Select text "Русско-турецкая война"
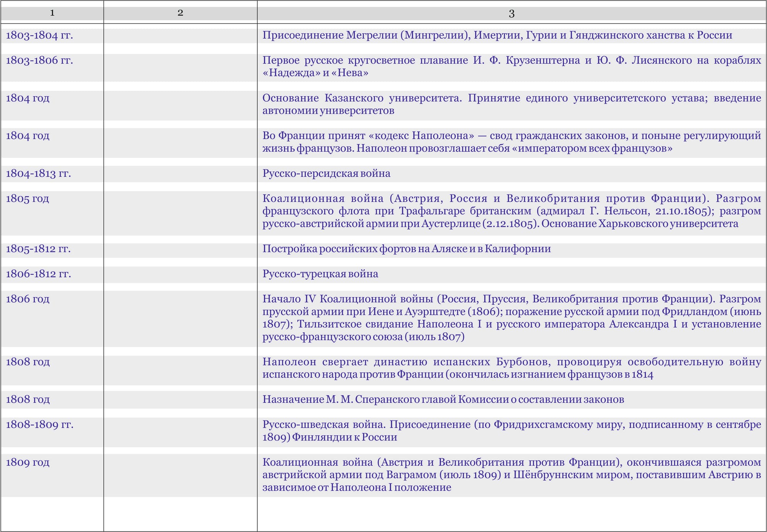Viewport: 767px width, 532px height. (320, 274)
